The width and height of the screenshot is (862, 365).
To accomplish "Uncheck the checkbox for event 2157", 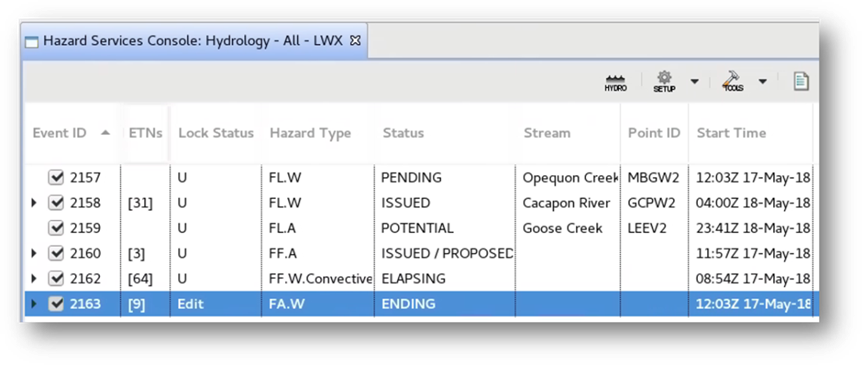I will tap(56, 178).
